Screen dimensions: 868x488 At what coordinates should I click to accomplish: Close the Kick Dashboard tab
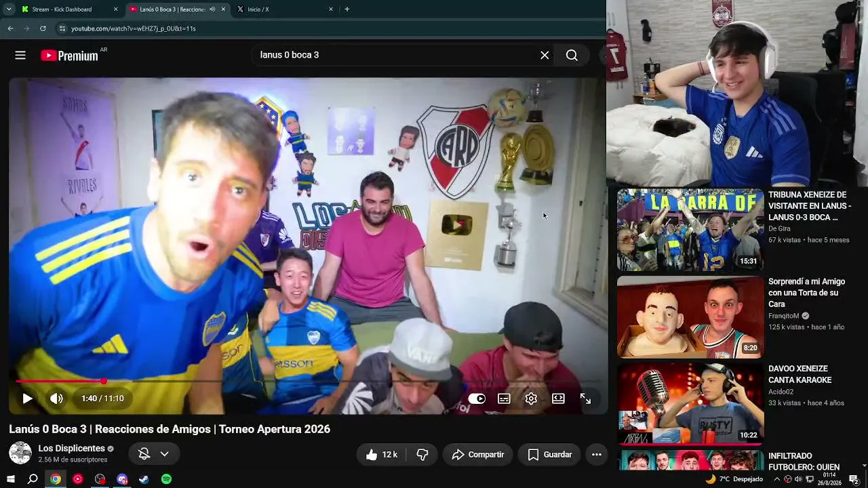(x=115, y=9)
